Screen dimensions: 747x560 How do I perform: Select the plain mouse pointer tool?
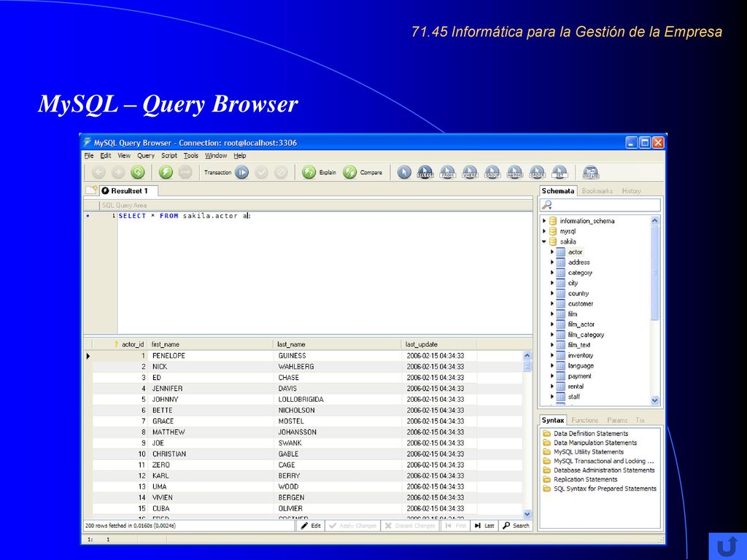coord(404,172)
